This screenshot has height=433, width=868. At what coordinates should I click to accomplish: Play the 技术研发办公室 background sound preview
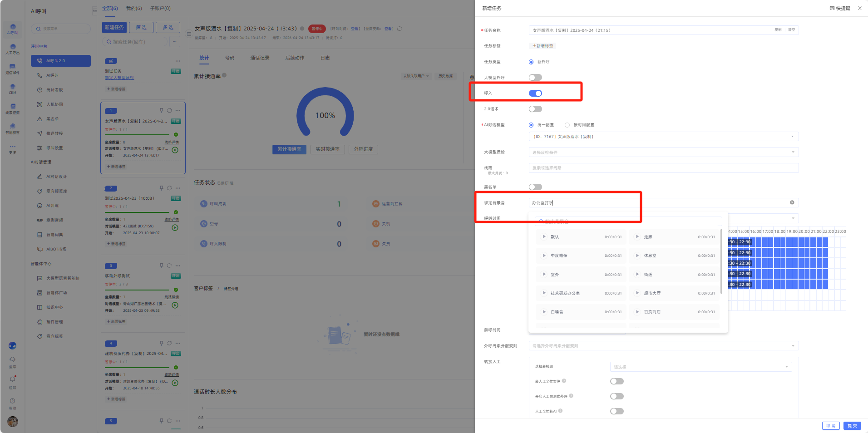544,293
